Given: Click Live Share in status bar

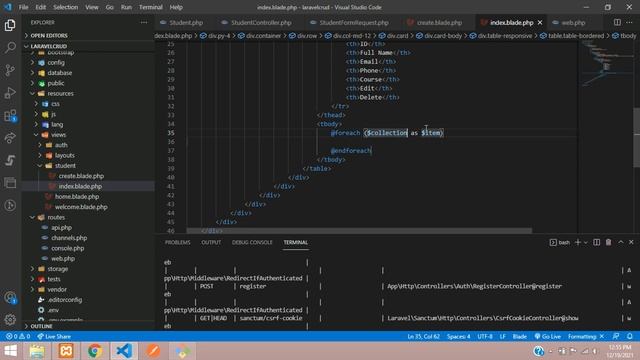Looking at the screenshot, I should tap(54, 336).
